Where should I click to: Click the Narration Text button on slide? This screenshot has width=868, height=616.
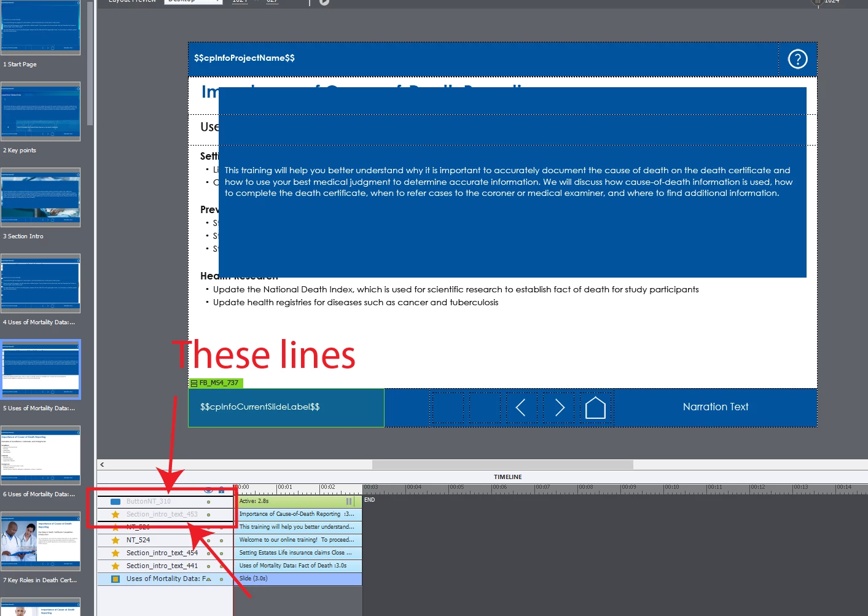[716, 407]
